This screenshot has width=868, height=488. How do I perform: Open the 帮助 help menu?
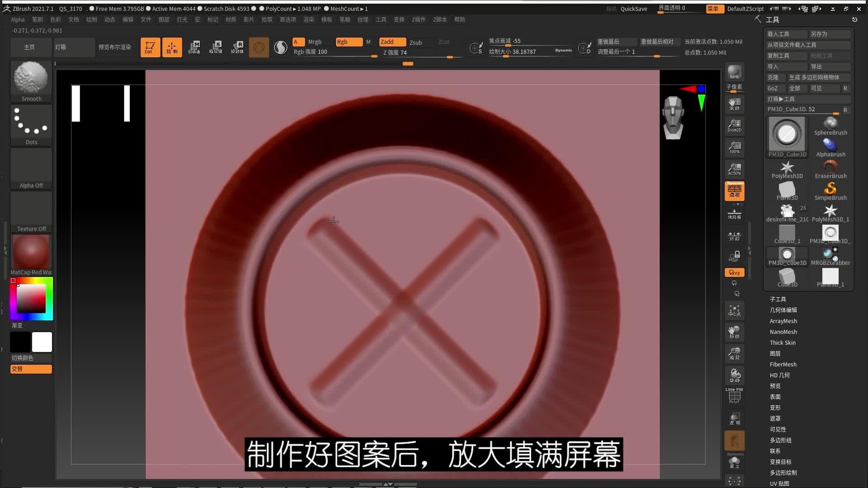[460, 19]
